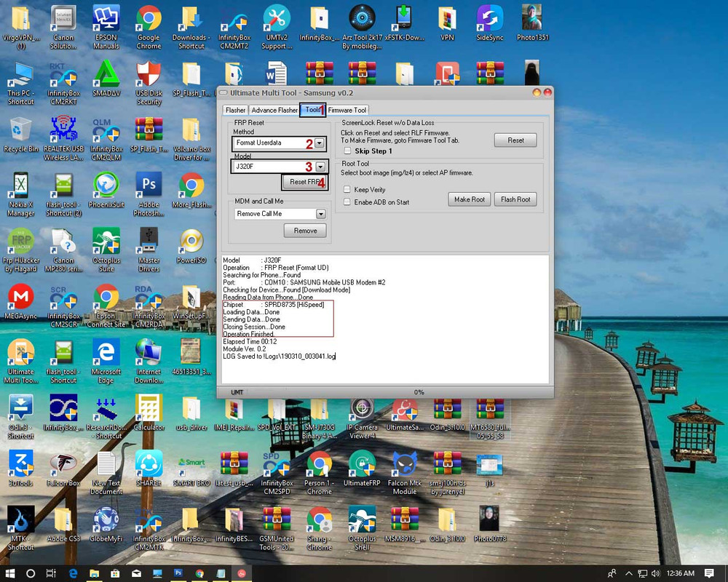The width and height of the screenshot is (728, 582).
Task: Select the UltimateFRP desktop icon
Action: pyautogui.click(x=362, y=469)
